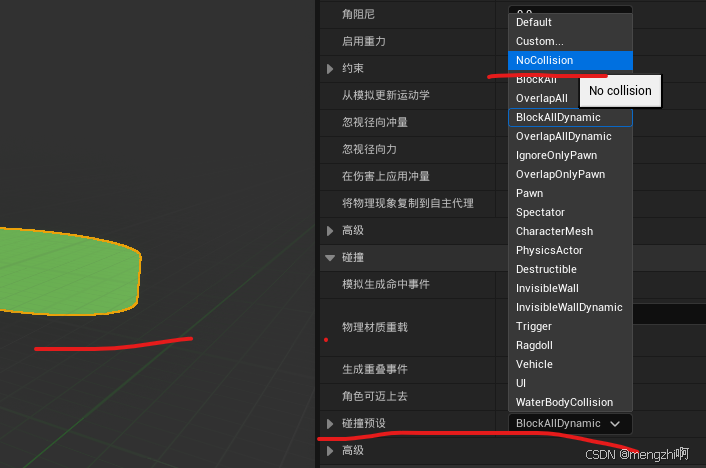This screenshot has height=468, width=706.
Task: Choose InvisibleWallDynamic preset
Action: [570, 307]
